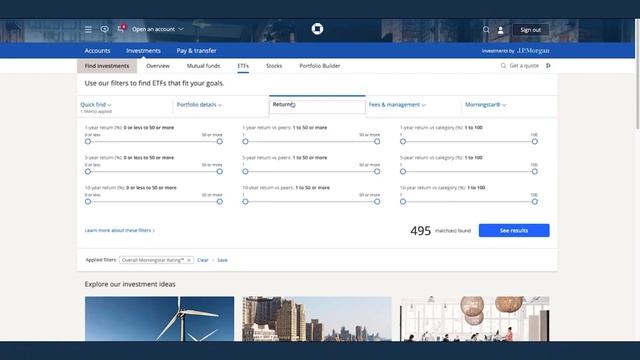Open the city skyline investment idea thumbnail
This screenshot has width=640, height=360.
317,319
